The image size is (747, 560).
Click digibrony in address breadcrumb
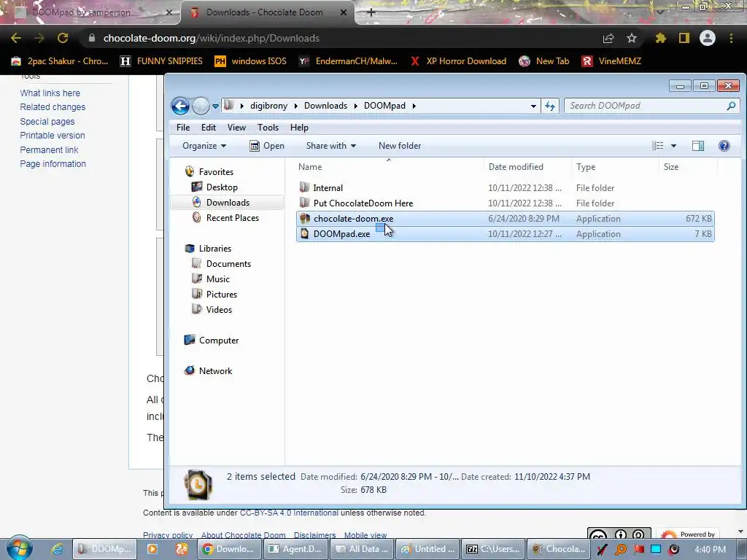tap(268, 106)
